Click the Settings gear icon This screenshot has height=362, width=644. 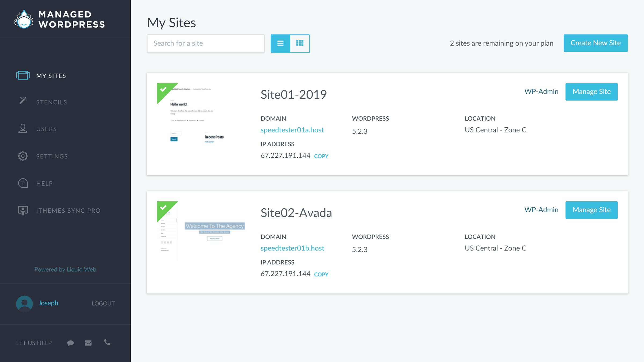pyautogui.click(x=23, y=156)
